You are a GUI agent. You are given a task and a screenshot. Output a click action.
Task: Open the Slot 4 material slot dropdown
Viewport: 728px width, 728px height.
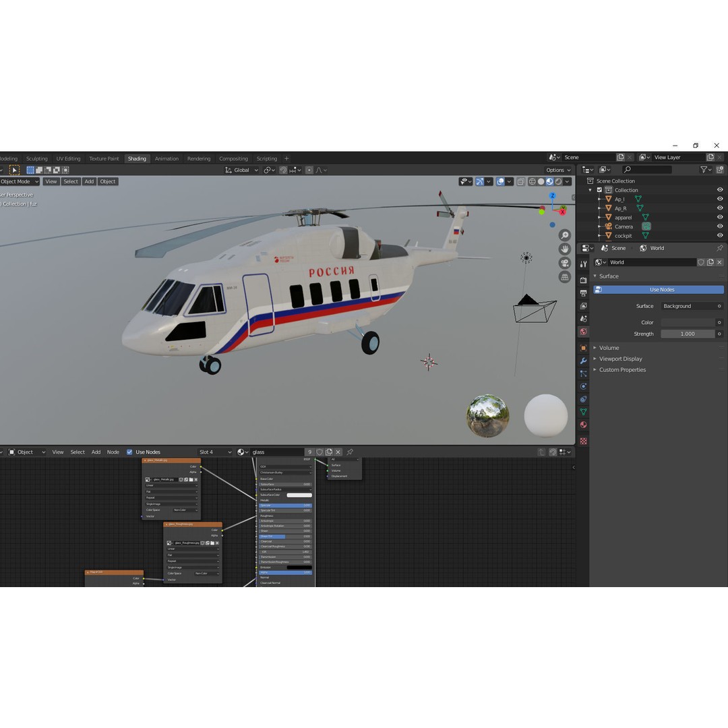click(x=215, y=452)
